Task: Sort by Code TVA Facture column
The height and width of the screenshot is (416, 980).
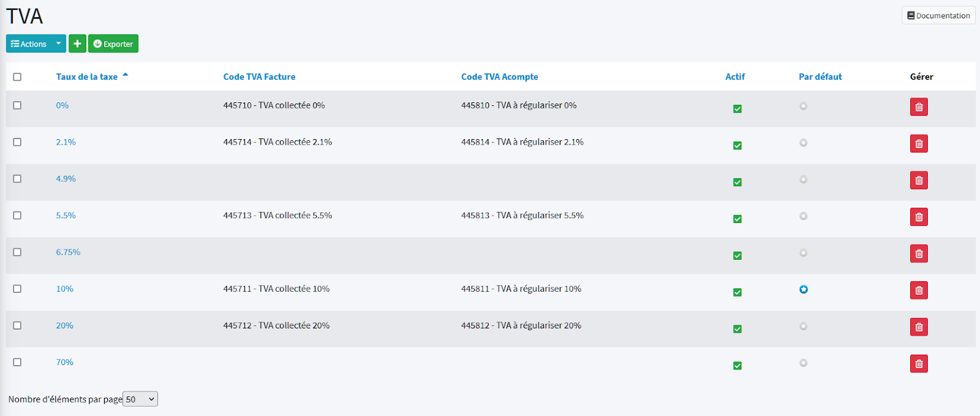Action: 259,77
